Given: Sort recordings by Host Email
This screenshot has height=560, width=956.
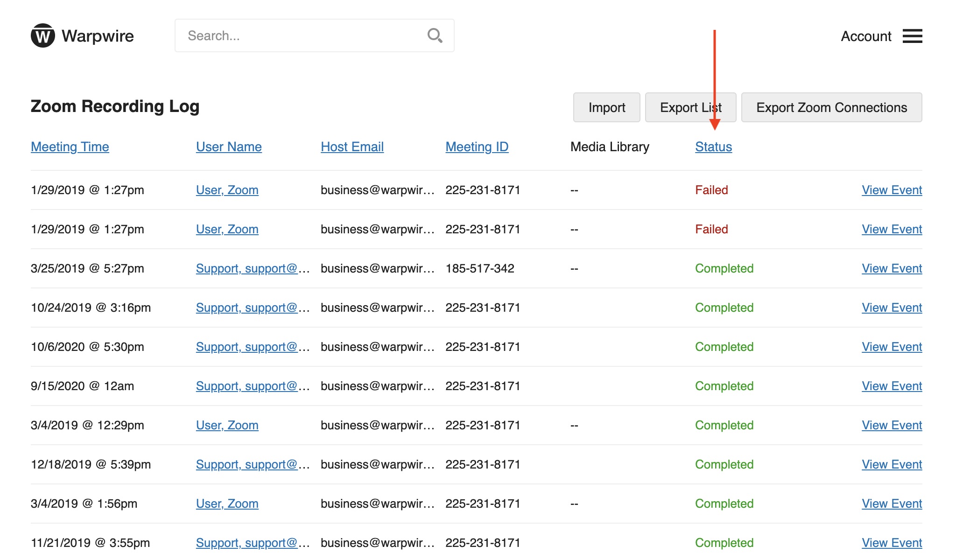Looking at the screenshot, I should coord(351,146).
